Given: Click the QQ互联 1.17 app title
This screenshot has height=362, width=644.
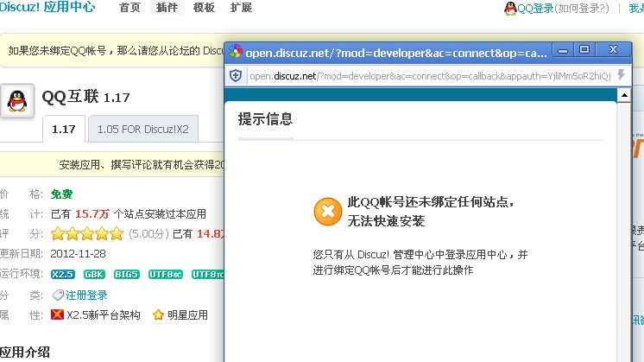Looking at the screenshot, I should 85,97.
